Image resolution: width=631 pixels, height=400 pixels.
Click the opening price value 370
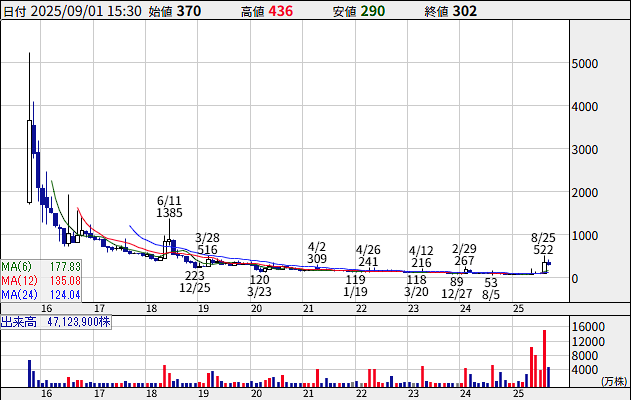tap(189, 11)
